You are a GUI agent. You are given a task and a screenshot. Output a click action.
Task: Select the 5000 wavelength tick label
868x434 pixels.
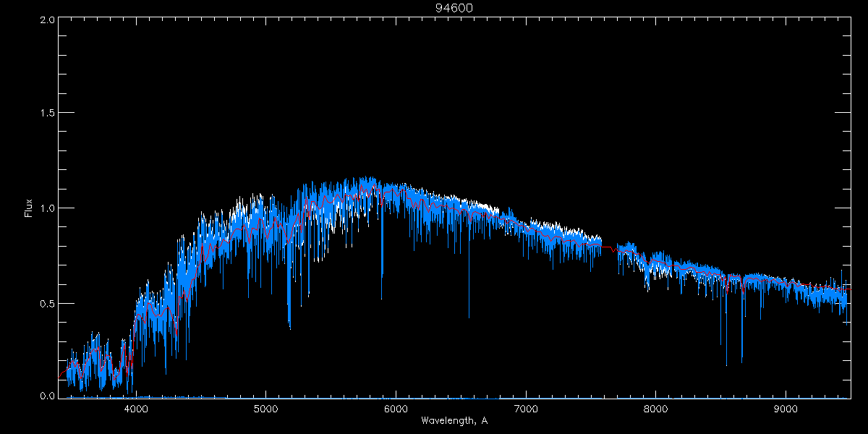click(265, 408)
